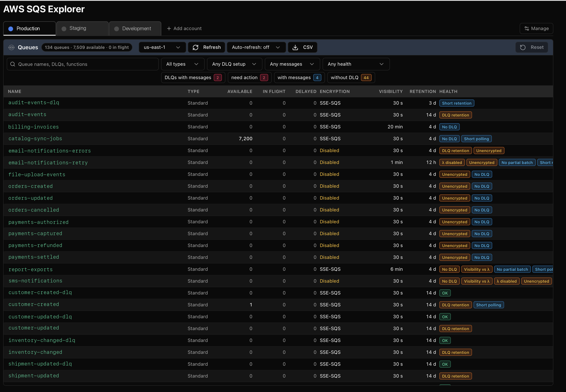Toggle the need action filter chip
566x392 pixels.
(249, 77)
